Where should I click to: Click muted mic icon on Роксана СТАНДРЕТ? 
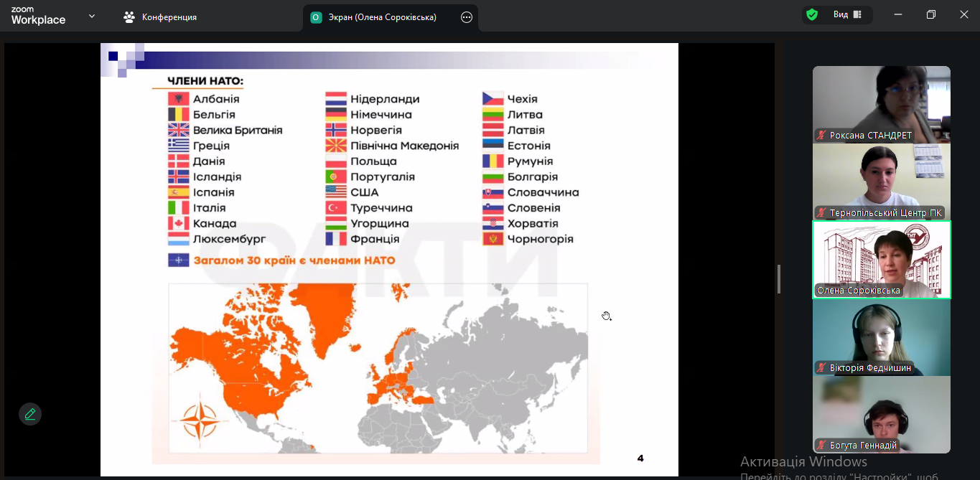(821, 136)
